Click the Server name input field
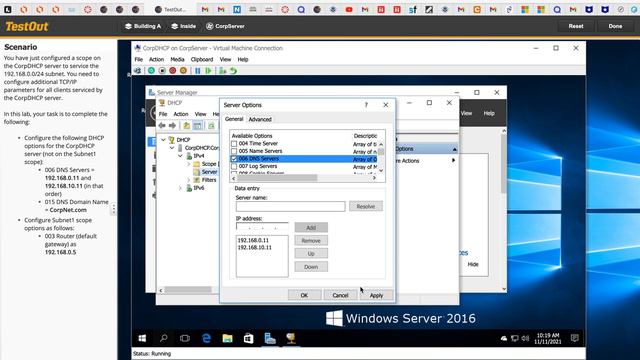The height and width of the screenshot is (360, 640). 290,206
